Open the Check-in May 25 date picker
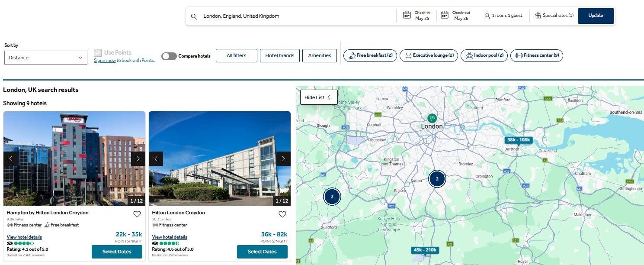Viewport: 644px width, 265px height. (x=417, y=16)
